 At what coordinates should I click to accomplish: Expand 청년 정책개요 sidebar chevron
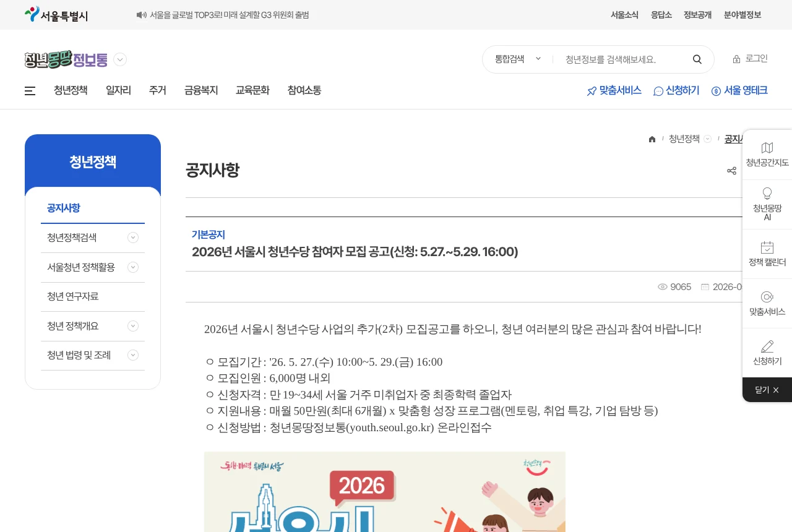click(133, 326)
